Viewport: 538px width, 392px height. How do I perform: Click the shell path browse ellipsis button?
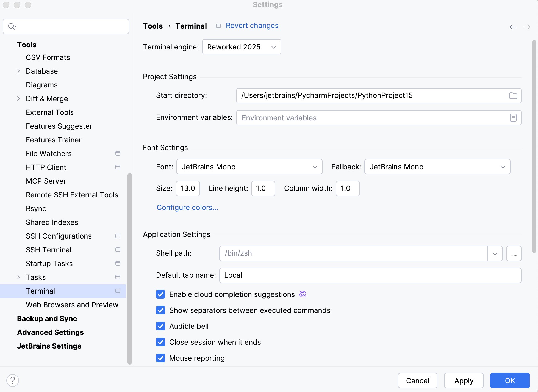(x=514, y=253)
